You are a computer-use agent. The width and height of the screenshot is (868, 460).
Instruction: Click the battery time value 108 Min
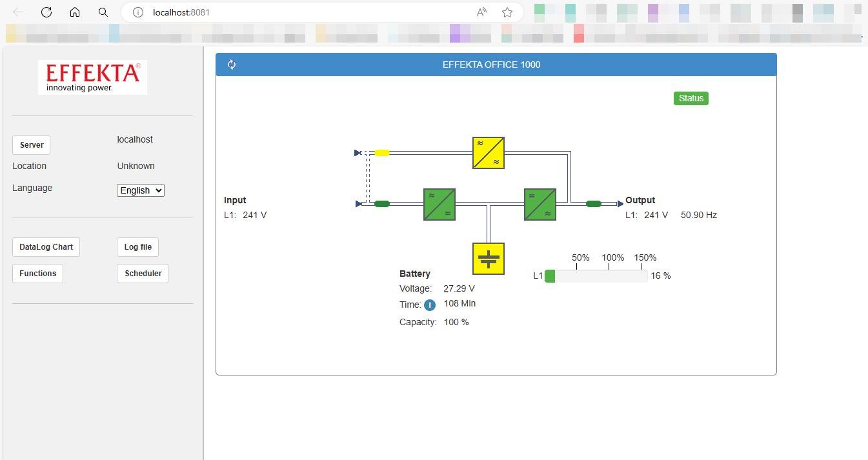459,303
